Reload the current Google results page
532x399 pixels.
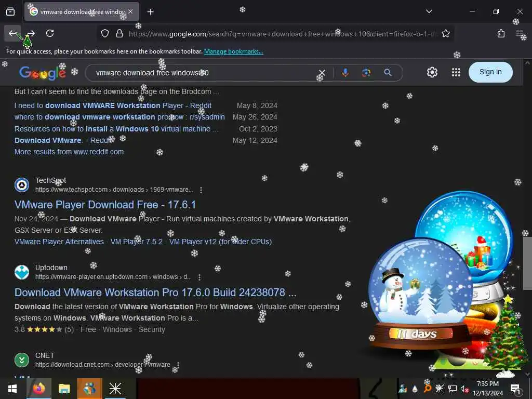50,33
